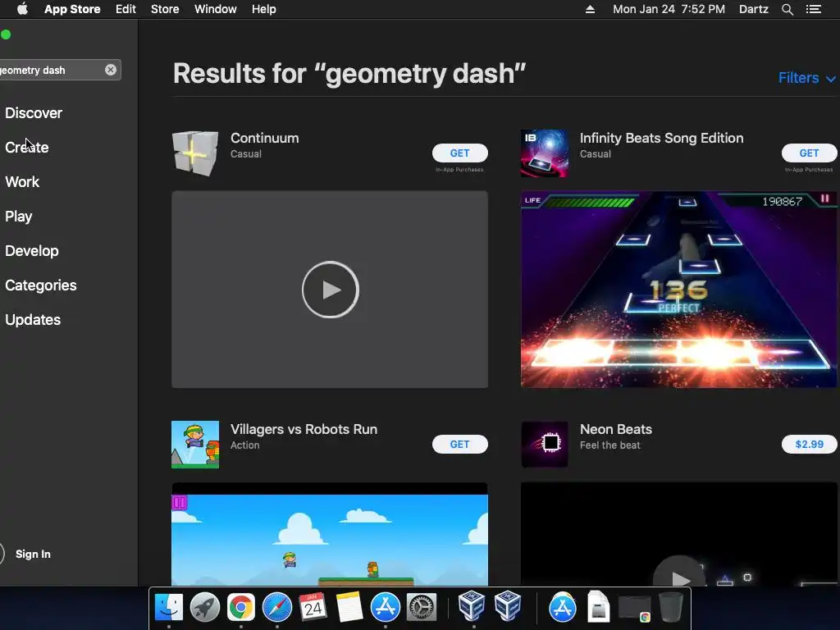The height and width of the screenshot is (630, 840).
Task: Go to the Discover section
Action: 34,113
